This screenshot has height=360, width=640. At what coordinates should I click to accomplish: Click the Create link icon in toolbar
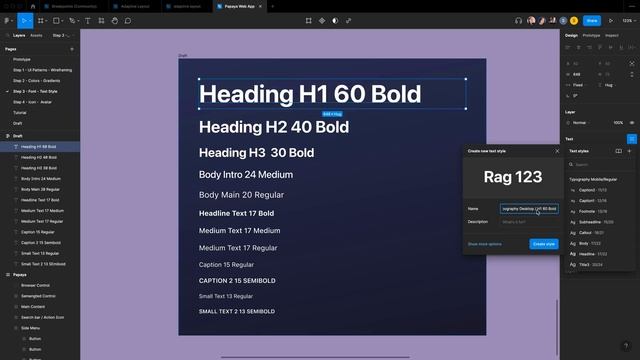pos(349,21)
